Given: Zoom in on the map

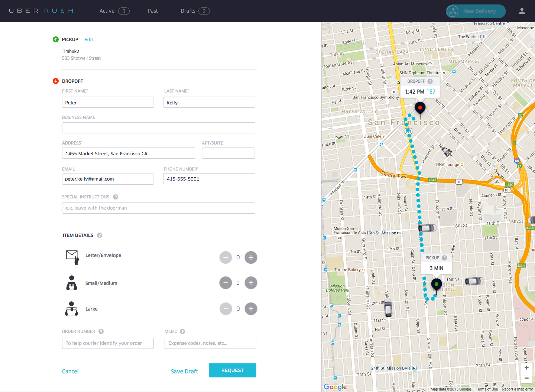Looking at the screenshot, I should (526, 368).
